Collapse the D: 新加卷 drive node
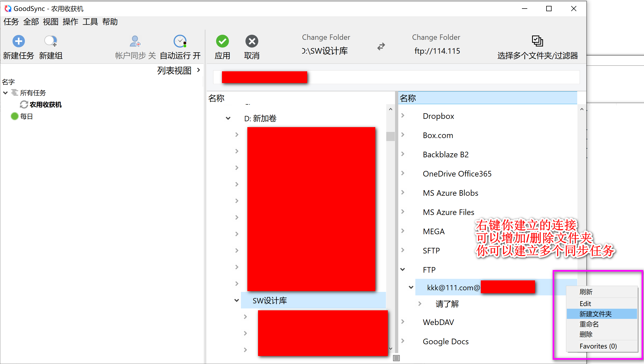Screen dimensions: 644x364 tap(228, 118)
